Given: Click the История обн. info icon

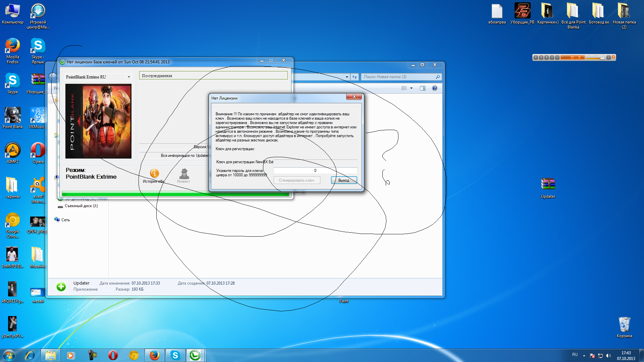Looking at the screenshot, I should (154, 173).
